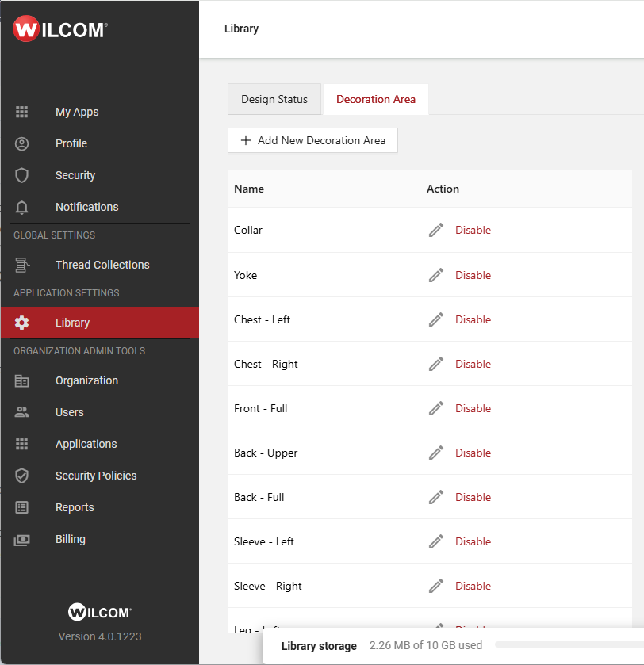The height and width of the screenshot is (665, 644).
Task: Edit the Yoke decoration area
Action: point(435,275)
